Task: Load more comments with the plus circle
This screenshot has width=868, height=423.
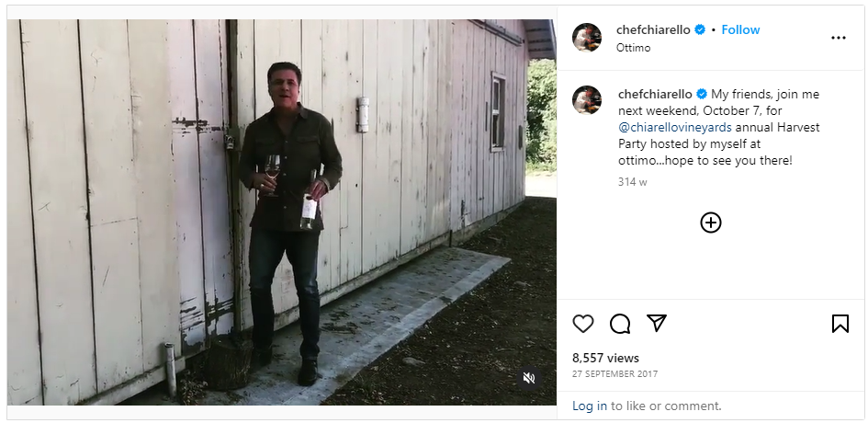Action: (x=711, y=223)
